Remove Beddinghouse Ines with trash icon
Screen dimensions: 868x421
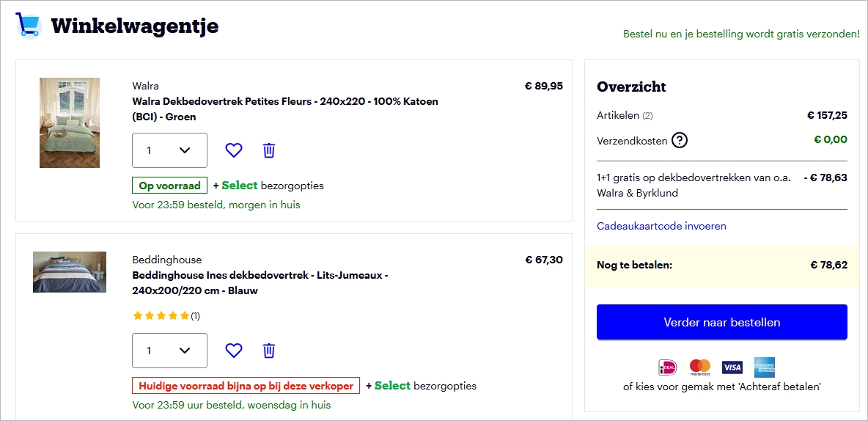pos(269,351)
